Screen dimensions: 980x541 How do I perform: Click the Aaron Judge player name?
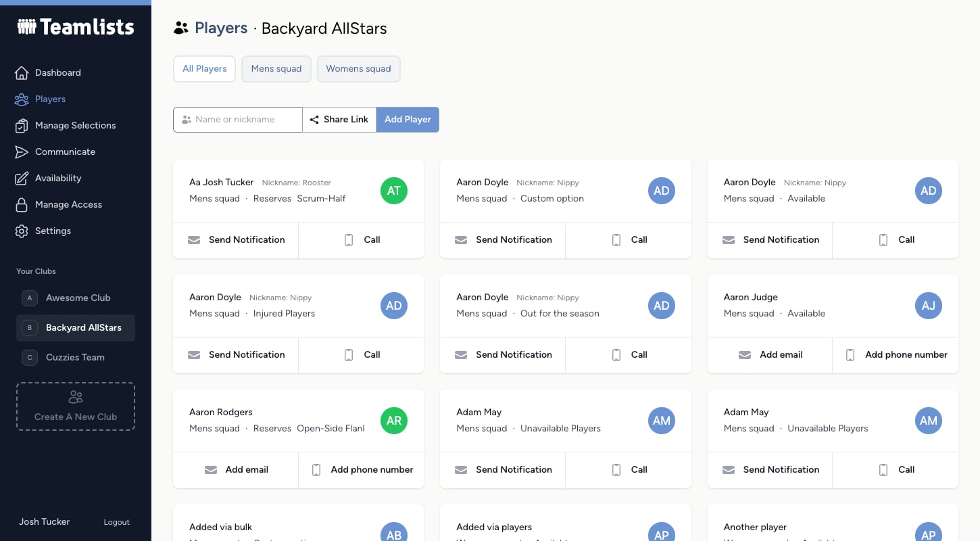pyautogui.click(x=751, y=297)
